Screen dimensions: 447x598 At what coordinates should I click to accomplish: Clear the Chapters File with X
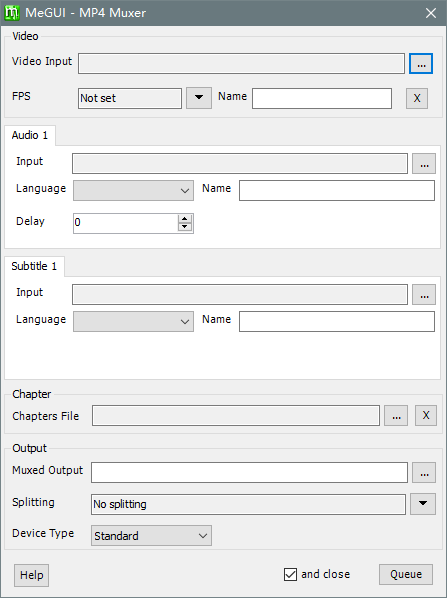click(426, 415)
